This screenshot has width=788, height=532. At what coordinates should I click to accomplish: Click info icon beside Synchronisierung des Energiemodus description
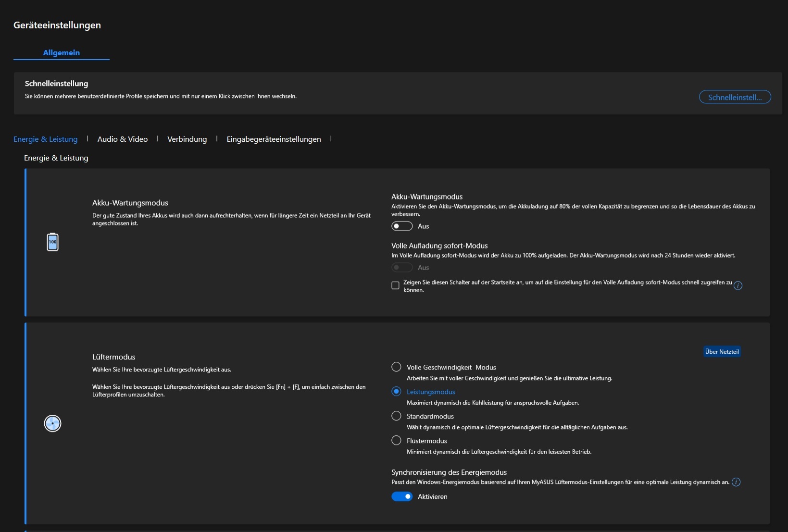coord(736,482)
